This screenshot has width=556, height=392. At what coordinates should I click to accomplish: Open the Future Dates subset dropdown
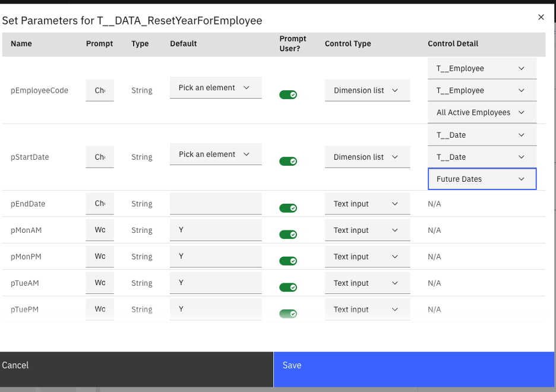[x=482, y=179]
